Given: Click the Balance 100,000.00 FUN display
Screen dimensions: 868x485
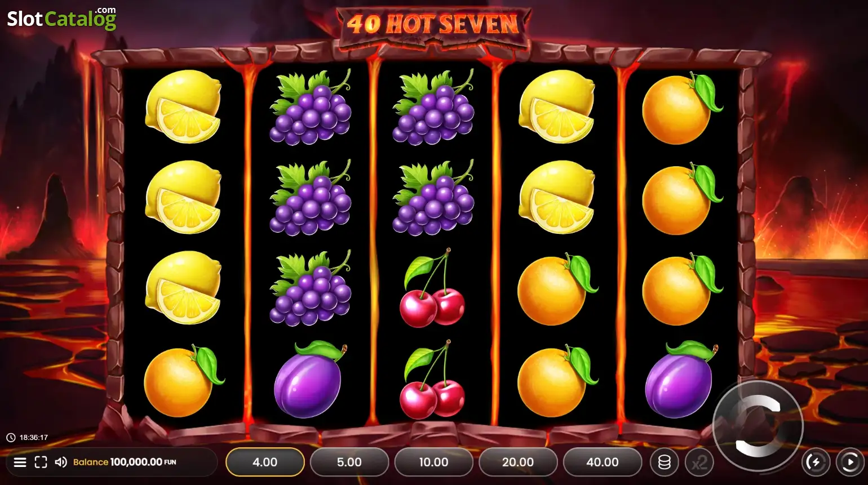Looking at the screenshot, I should coord(125,462).
